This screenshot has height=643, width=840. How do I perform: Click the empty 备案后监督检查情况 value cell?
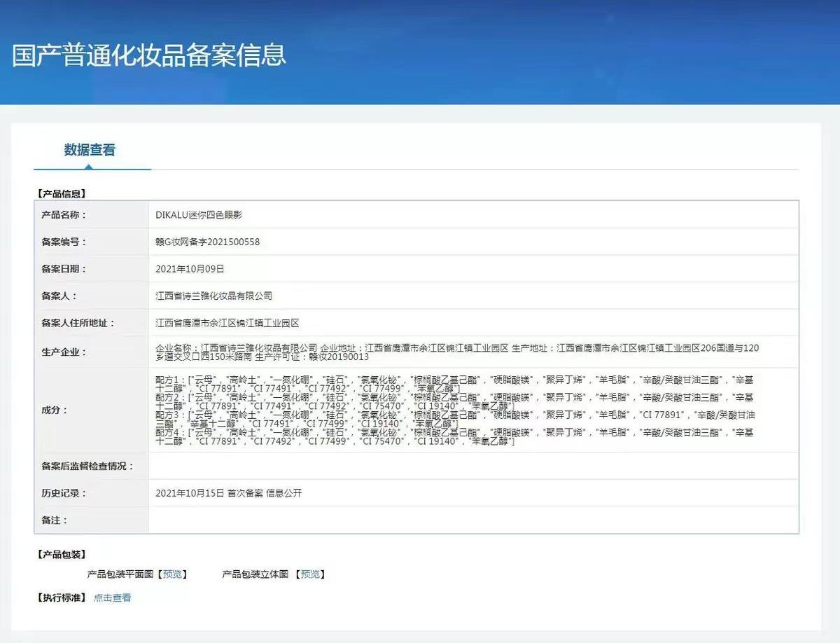tap(472, 466)
